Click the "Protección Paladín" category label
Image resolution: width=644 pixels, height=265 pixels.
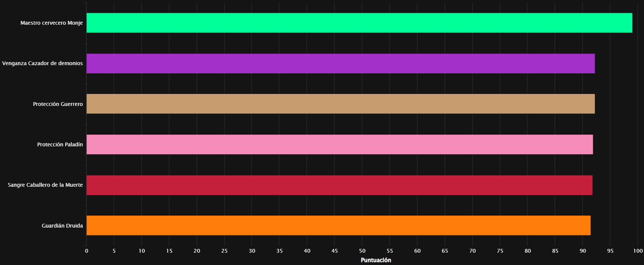coord(60,144)
